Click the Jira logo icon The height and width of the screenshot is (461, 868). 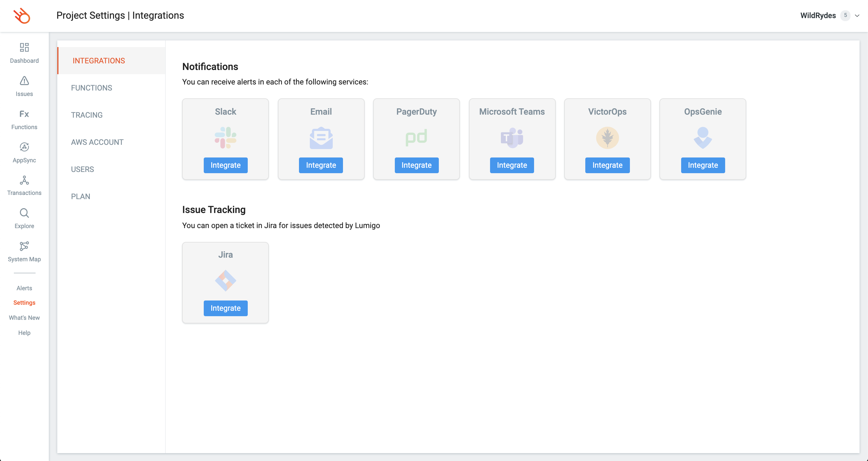(225, 281)
